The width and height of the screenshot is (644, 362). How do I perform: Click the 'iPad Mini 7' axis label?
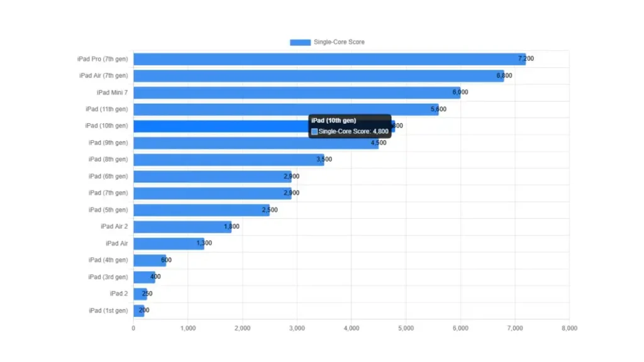112,92
